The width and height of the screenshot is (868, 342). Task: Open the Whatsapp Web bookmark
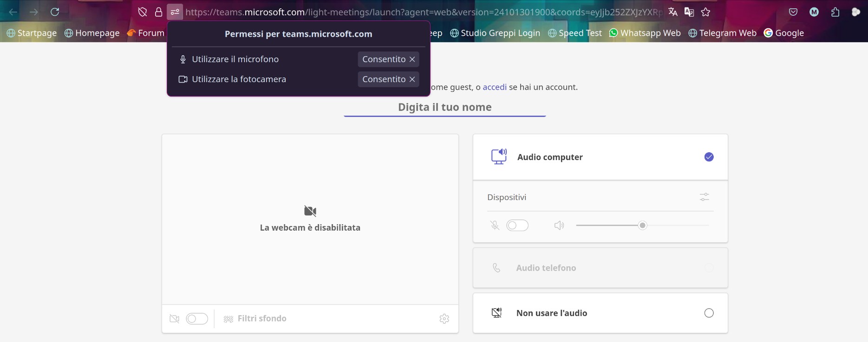[x=645, y=33]
